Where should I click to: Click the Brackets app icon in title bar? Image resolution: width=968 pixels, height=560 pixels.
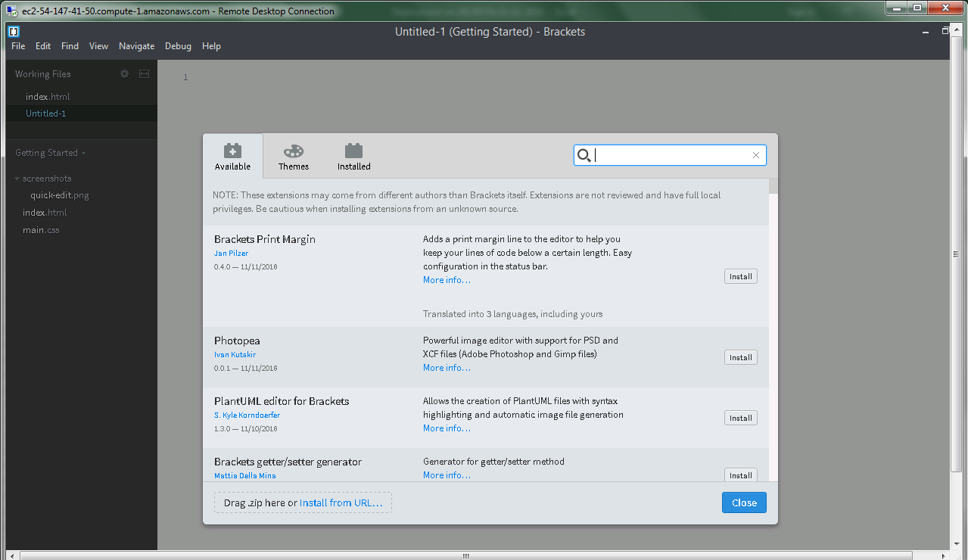[14, 32]
